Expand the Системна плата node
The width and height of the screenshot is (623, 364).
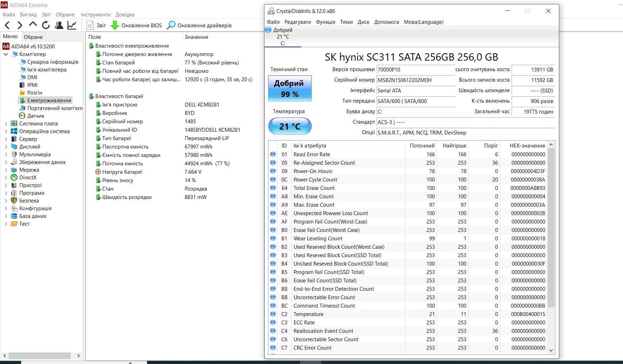click(6, 124)
